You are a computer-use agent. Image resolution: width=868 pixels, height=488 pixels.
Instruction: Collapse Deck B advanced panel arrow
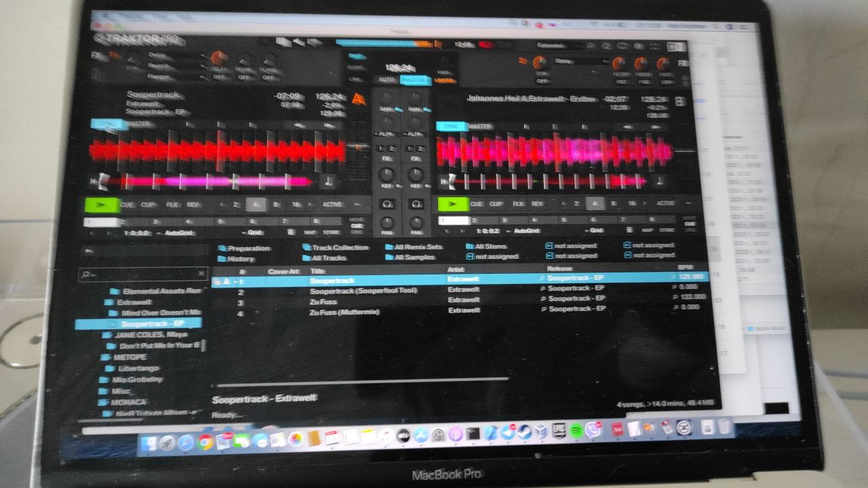[688, 203]
